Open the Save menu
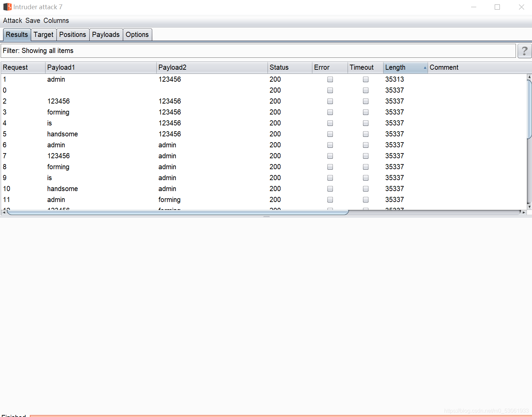This screenshot has width=532, height=417. point(33,21)
